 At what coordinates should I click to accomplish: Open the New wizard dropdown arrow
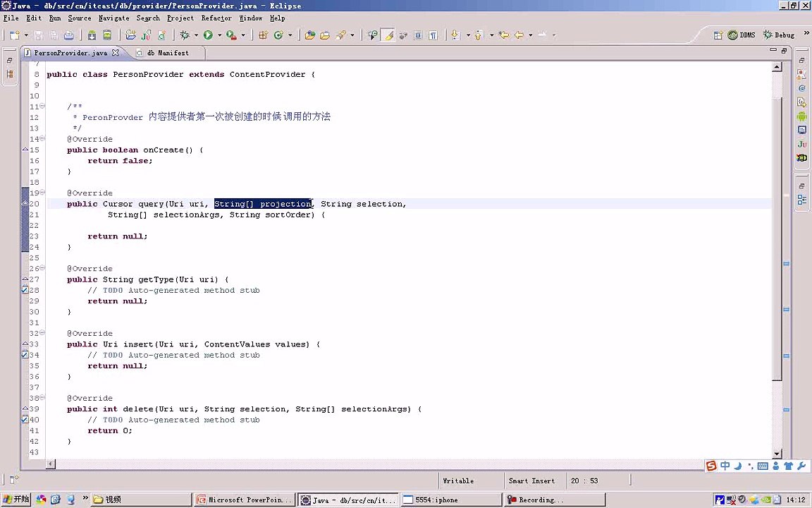pos(26,35)
